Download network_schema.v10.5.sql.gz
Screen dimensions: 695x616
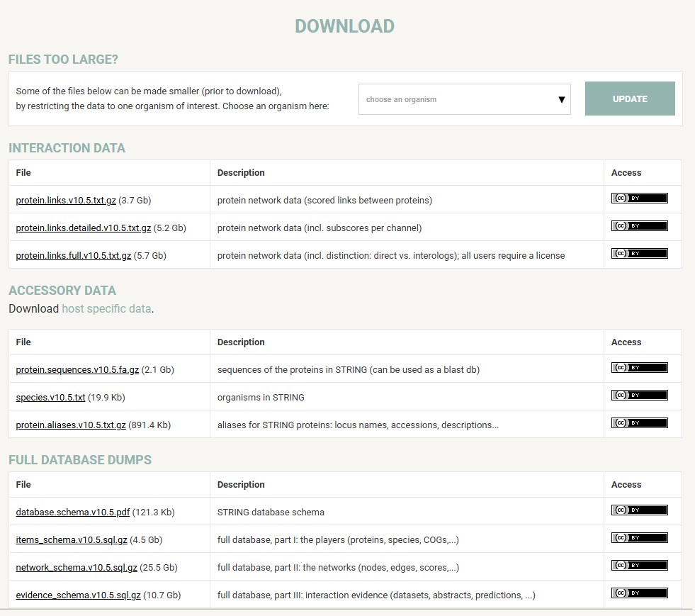pos(77,567)
